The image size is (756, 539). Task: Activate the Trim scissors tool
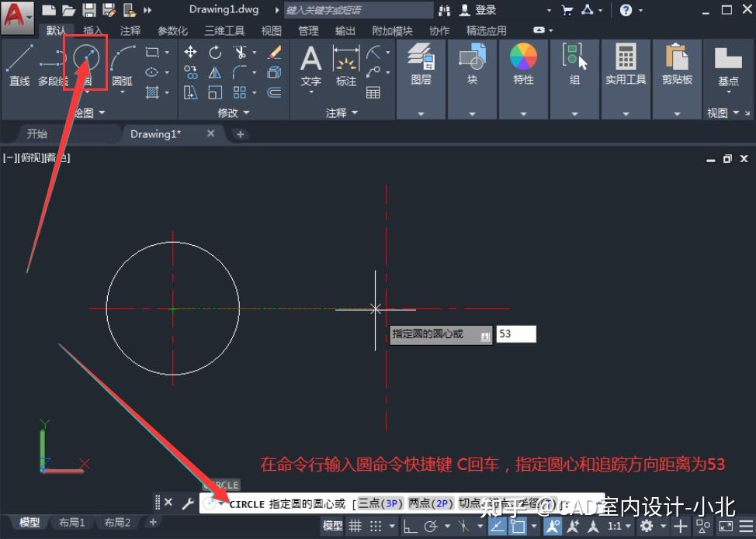click(x=240, y=52)
